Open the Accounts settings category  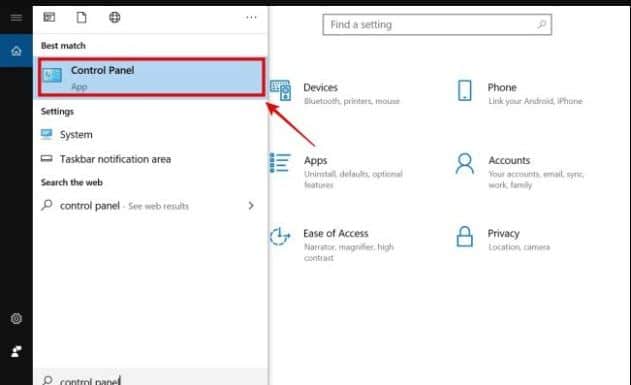520,171
